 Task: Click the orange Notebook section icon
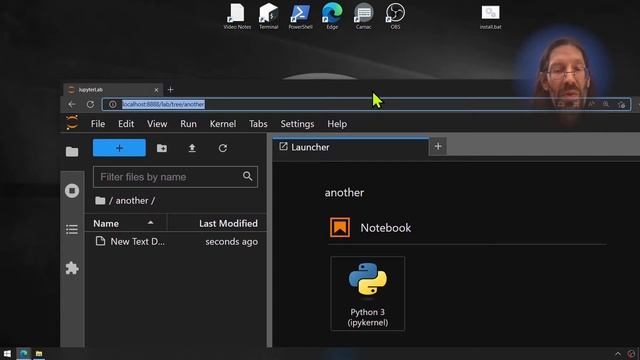(x=340, y=227)
